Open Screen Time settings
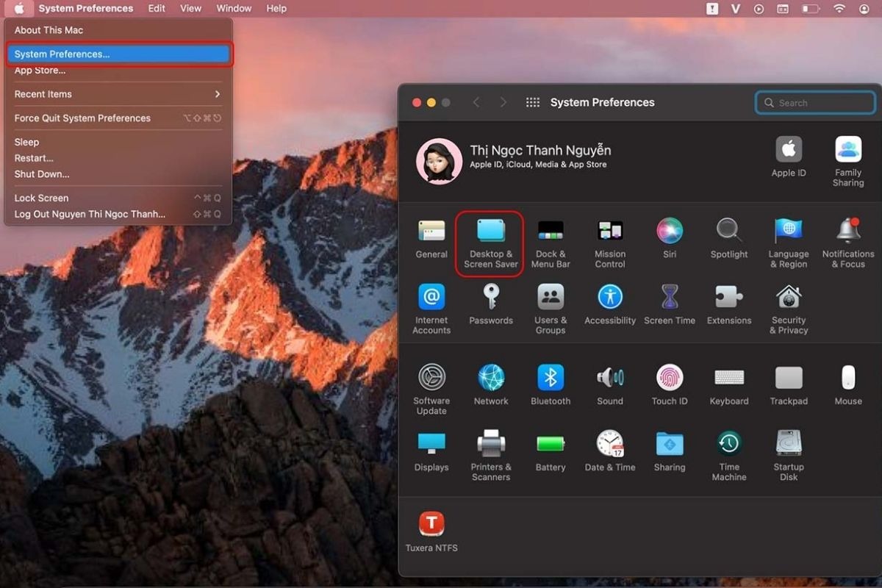882x588 pixels. [x=670, y=305]
